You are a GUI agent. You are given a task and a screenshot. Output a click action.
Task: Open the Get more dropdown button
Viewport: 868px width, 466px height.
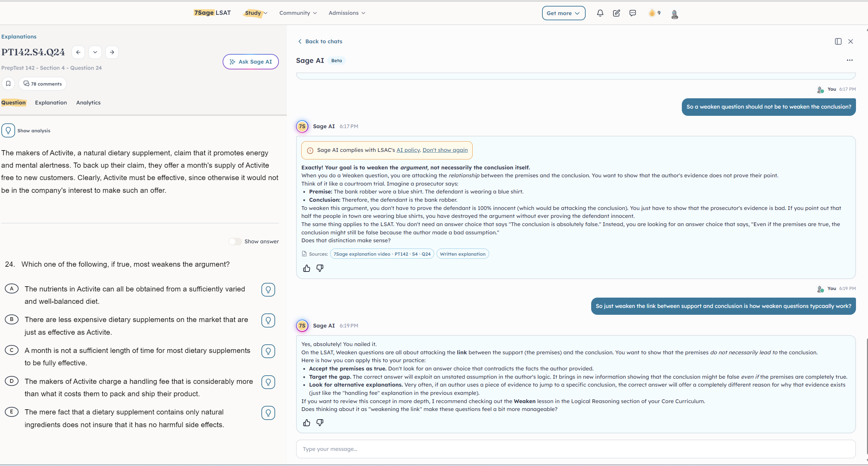click(563, 13)
